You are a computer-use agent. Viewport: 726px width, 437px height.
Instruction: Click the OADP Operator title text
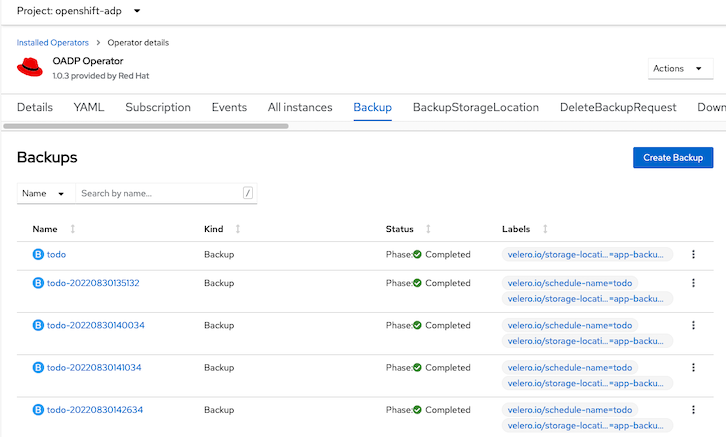point(88,61)
